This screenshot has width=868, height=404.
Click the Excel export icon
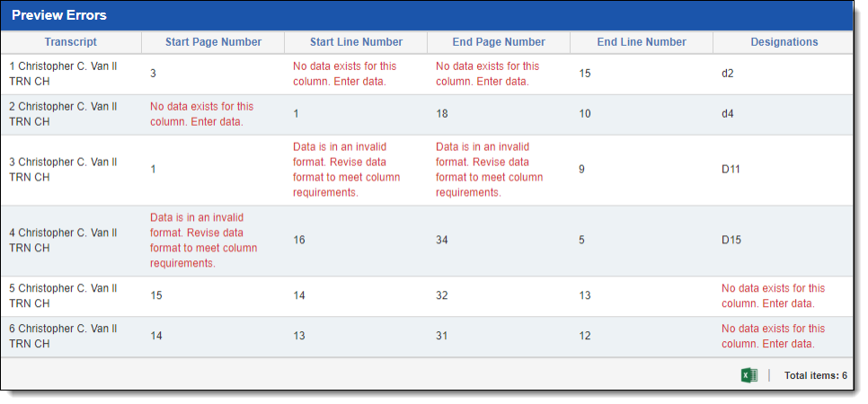pyautogui.click(x=748, y=375)
